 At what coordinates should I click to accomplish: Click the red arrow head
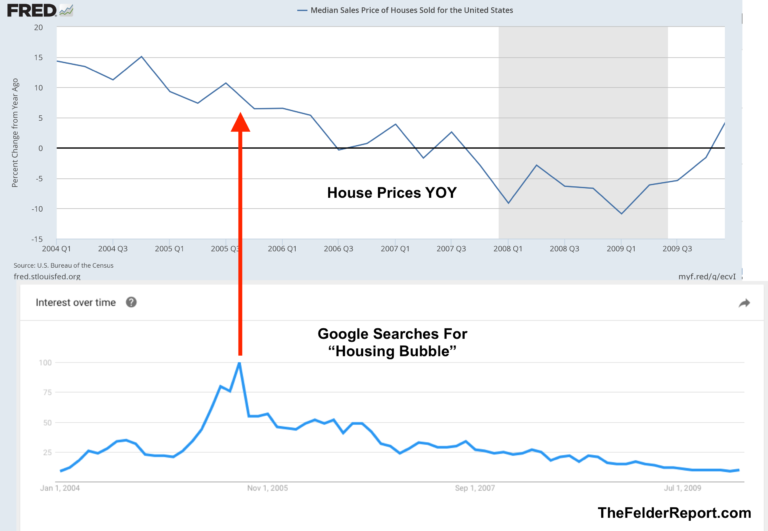[x=240, y=122]
